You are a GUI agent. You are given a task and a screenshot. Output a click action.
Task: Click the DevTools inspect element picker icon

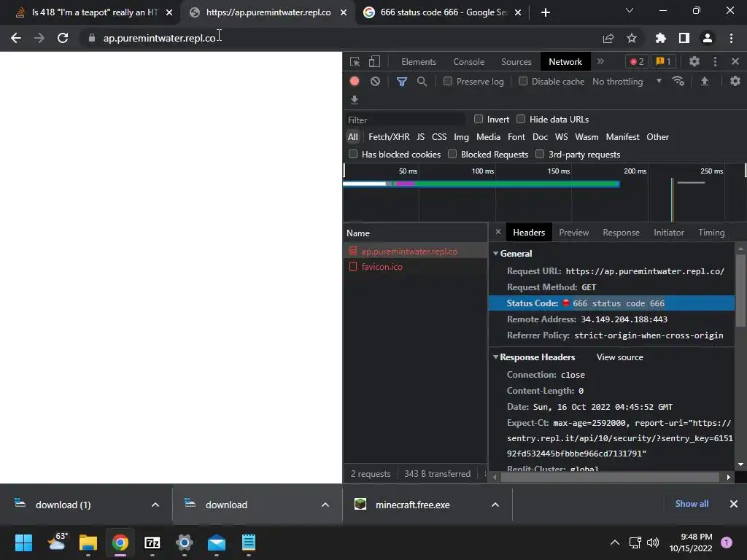click(355, 61)
